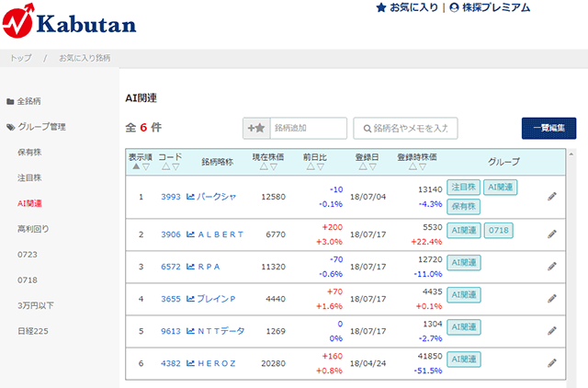Open stock code 9613 link
Screen dimensions: 588x388
click(x=171, y=331)
